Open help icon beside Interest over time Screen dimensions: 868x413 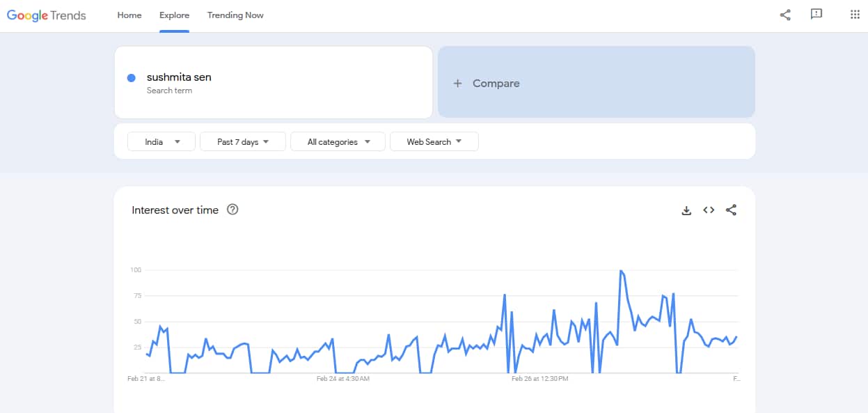[x=233, y=210]
